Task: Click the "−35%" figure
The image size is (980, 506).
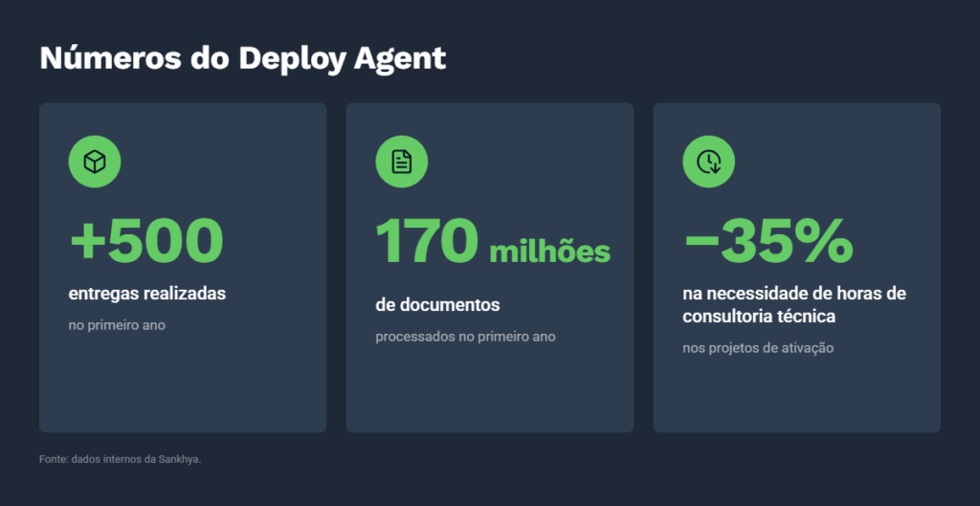Action: coord(768,240)
